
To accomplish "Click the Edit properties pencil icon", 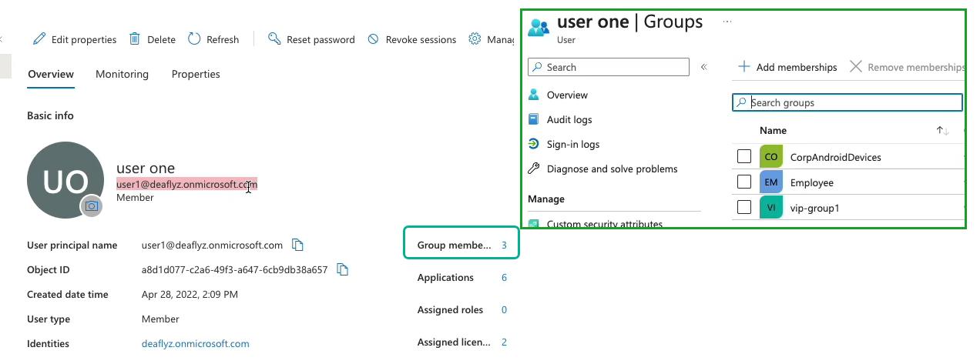I will point(39,39).
